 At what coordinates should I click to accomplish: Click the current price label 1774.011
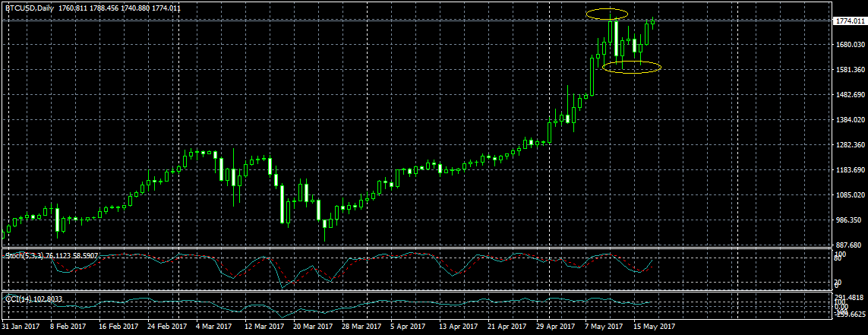[x=849, y=21]
